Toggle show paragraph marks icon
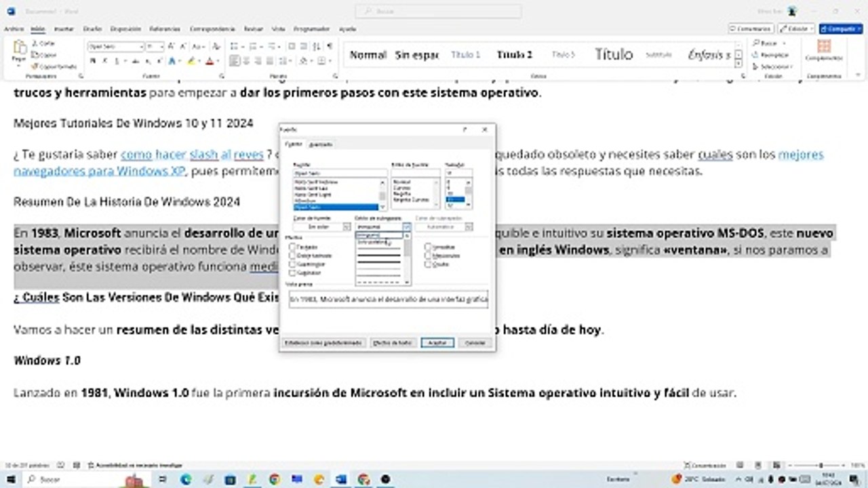 coord(330,46)
